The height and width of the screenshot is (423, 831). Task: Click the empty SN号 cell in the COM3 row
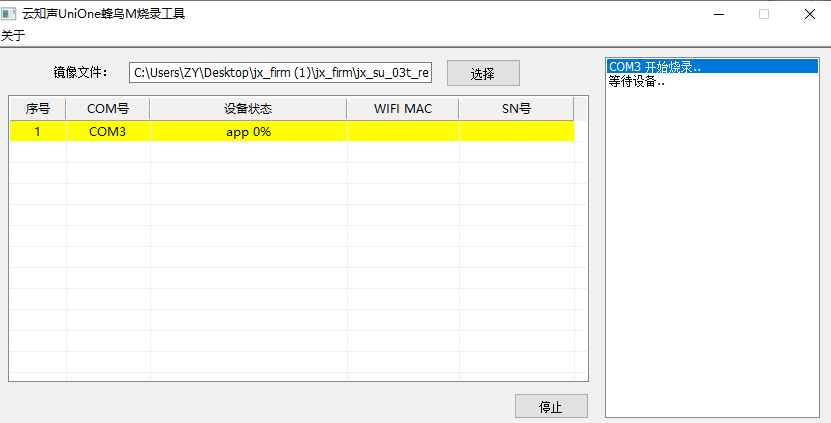point(516,131)
